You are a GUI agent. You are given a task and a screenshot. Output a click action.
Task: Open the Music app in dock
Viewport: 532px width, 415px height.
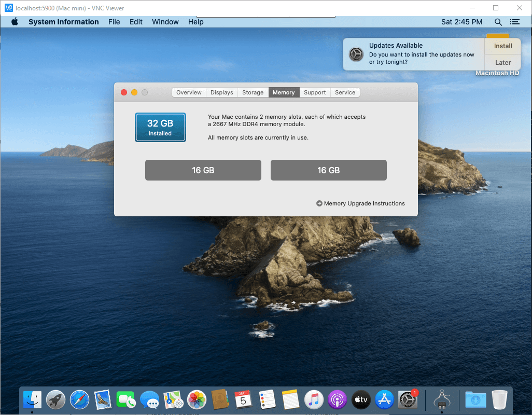pyautogui.click(x=314, y=399)
